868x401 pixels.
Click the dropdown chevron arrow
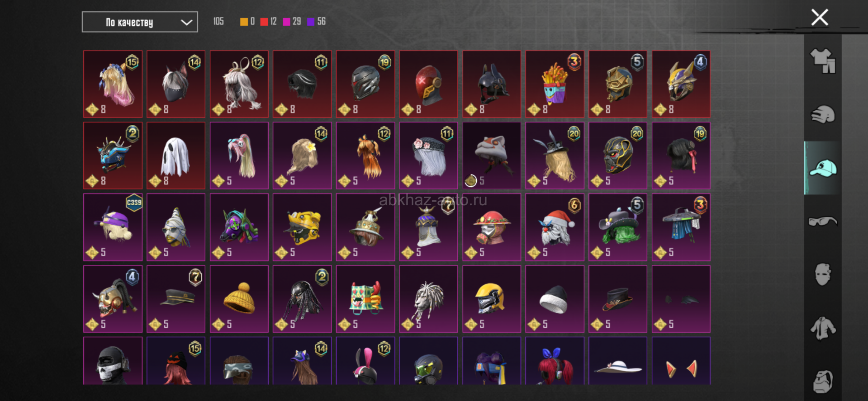tap(186, 22)
